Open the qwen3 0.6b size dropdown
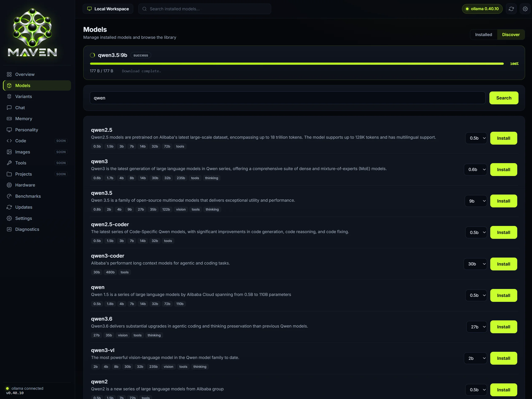The image size is (532, 399). (475, 170)
